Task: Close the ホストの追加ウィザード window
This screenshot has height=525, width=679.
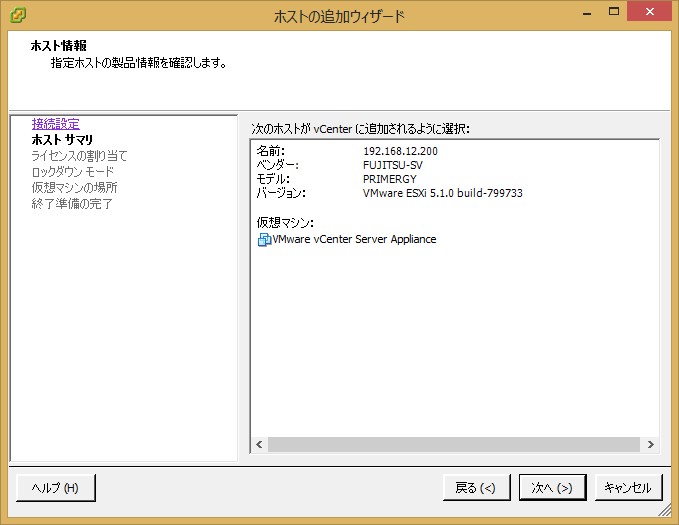Action: point(650,12)
